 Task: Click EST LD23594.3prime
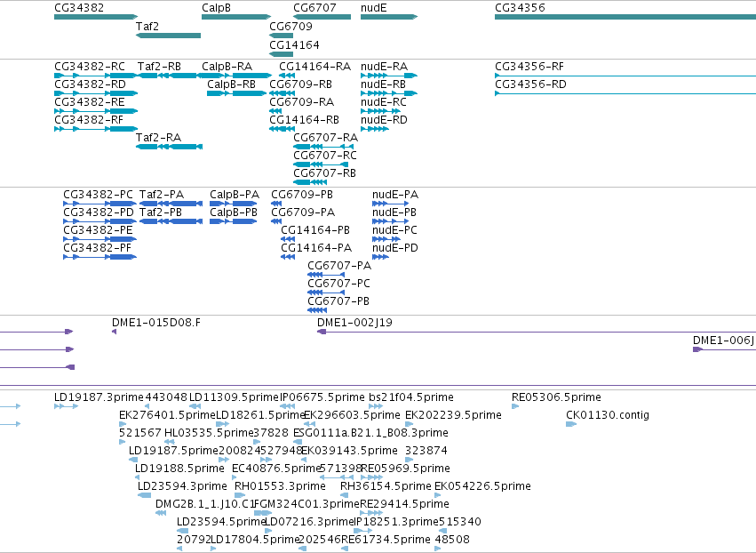182,486
